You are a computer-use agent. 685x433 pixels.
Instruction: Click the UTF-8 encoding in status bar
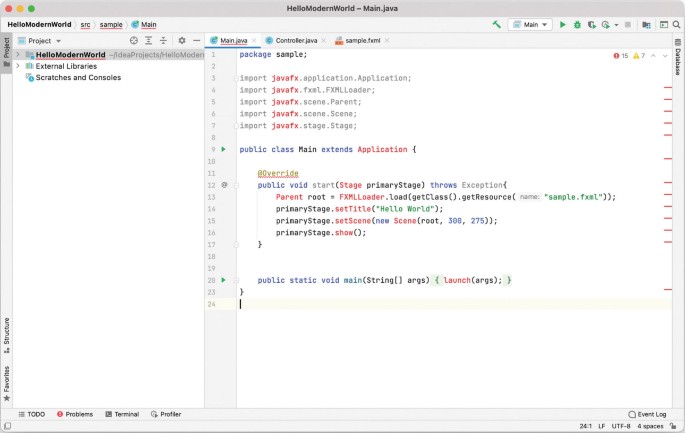621,426
